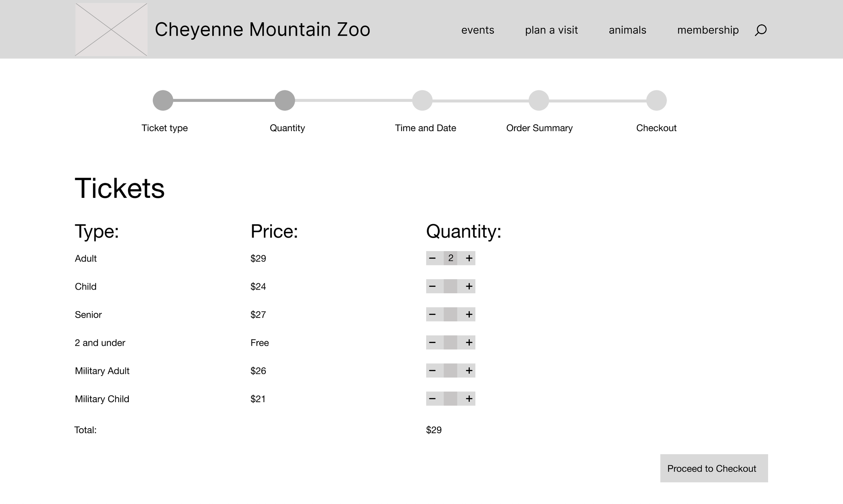This screenshot has height=504, width=843.
Task: Click the Adult quantity number field
Action: (x=450, y=258)
